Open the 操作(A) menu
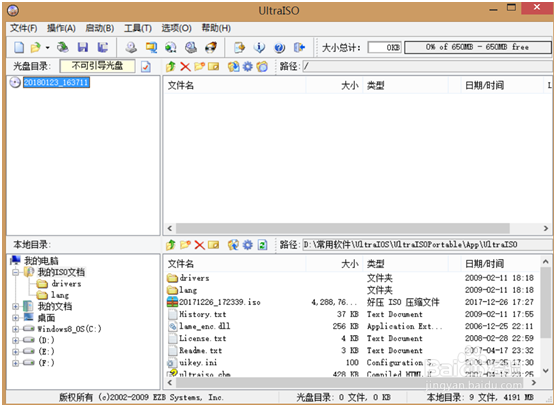The width and height of the screenshot is (554, 405). coord(61,28)
